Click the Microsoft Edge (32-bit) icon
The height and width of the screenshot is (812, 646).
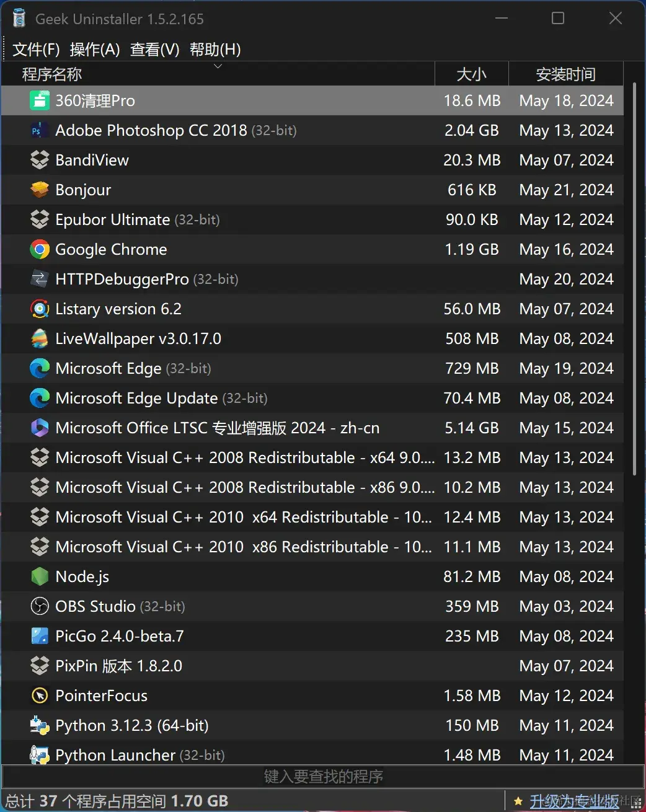(40, 368)
